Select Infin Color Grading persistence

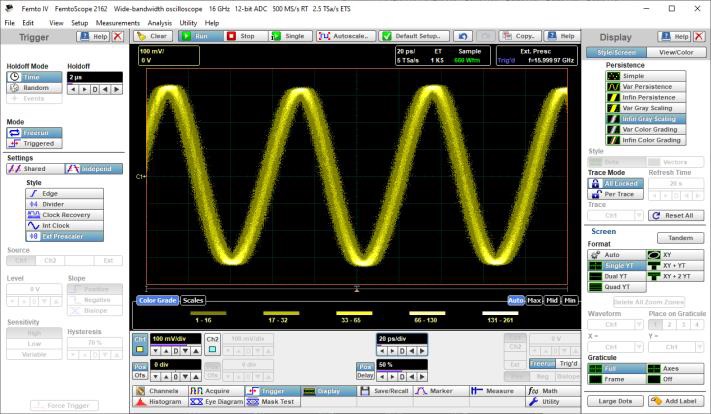649,140
